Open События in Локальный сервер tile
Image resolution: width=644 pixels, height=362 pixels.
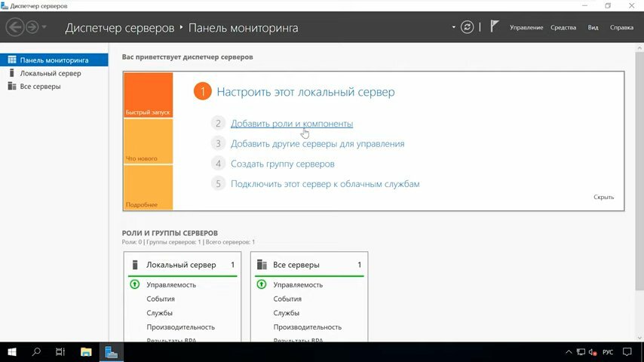coord(161,299)
